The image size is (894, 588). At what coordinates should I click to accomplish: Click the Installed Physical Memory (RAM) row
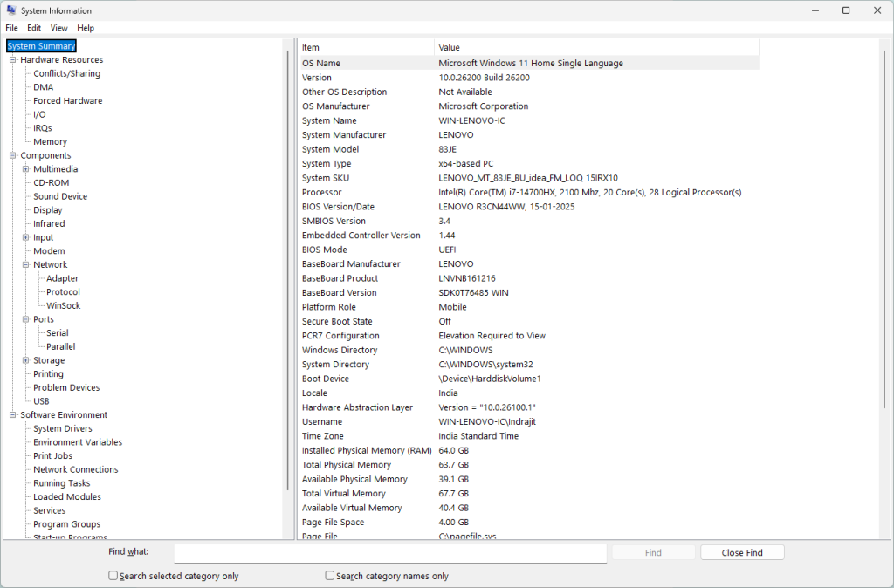point(530,451)
